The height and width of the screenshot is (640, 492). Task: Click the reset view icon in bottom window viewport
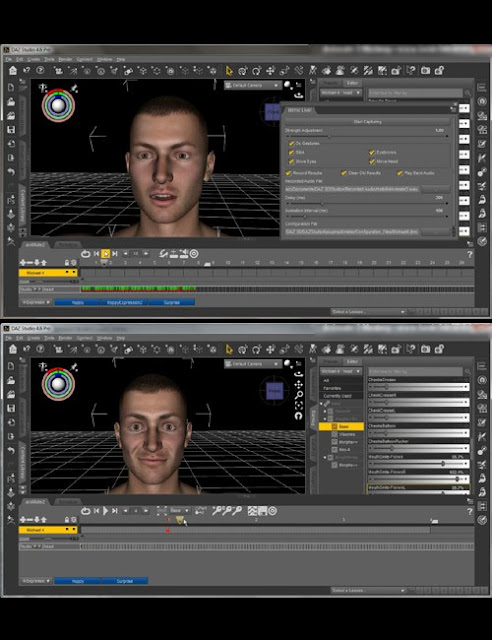[x=298, y=416]
